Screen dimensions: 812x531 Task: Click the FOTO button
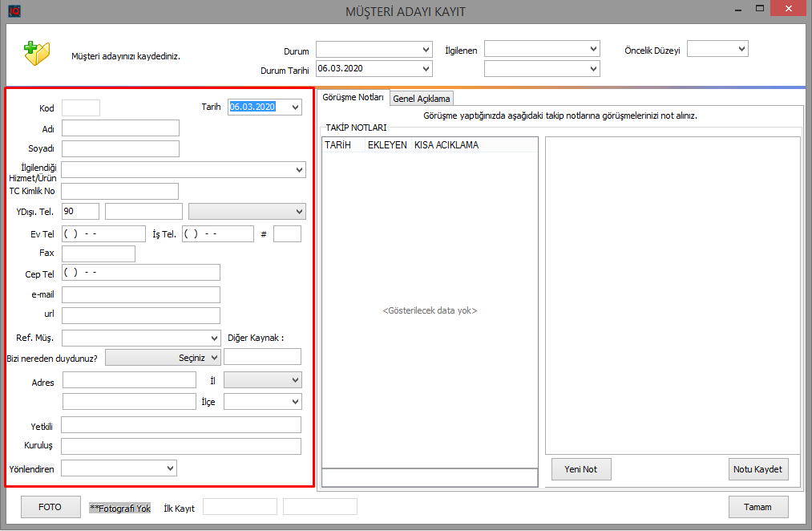point(50,507)
